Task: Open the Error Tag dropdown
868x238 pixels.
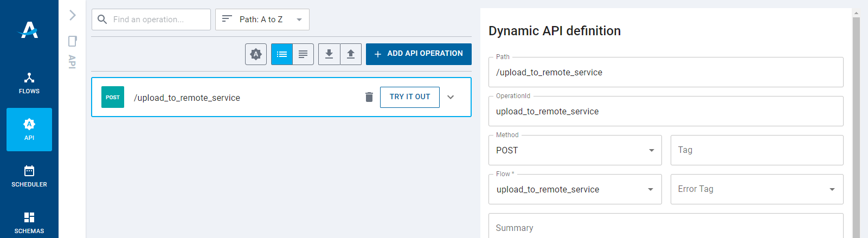Action: pyautogui.click(x=757, y=189)
